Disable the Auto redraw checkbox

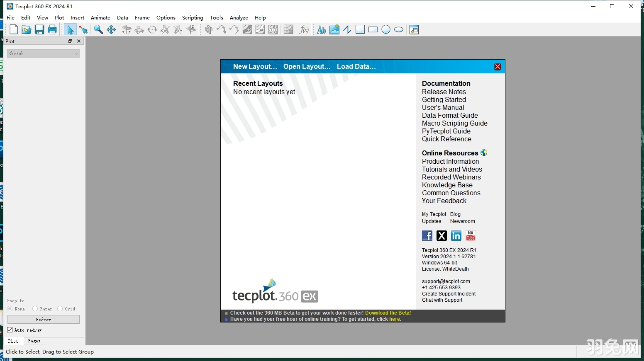coord(10,330)
